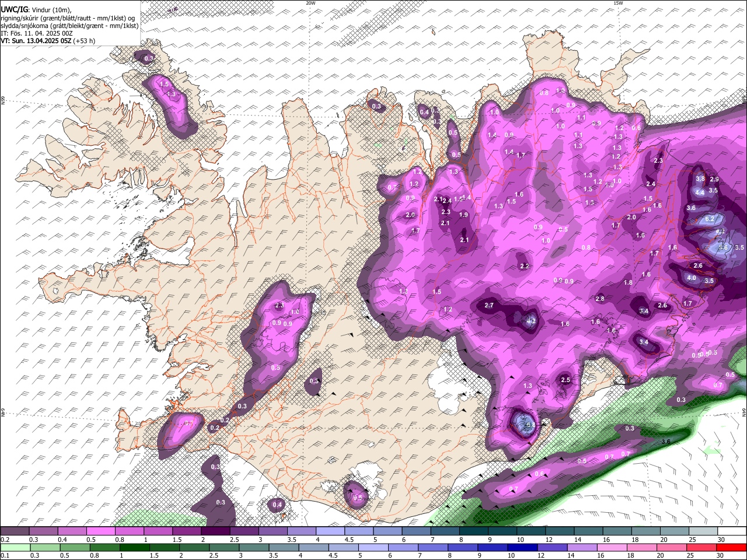Pick the dark blue rain swatch between 10 and 12
Screen dimensions: 747x560
coord(522,548)
